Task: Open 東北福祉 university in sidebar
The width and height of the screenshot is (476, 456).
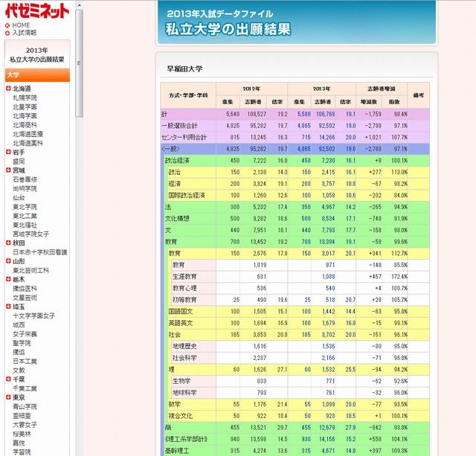Action: pos(25,225)
